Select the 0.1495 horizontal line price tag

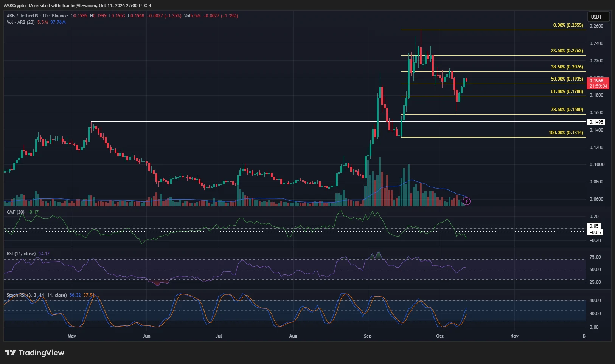coord(596,122)
